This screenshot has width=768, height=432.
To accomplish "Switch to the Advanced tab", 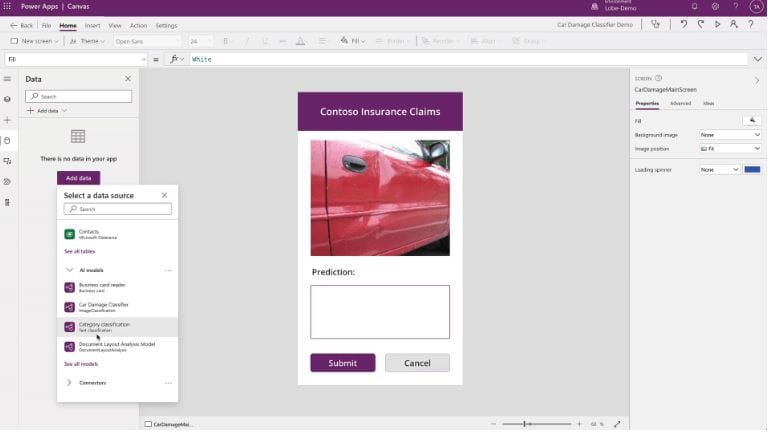I will [680, 103].
